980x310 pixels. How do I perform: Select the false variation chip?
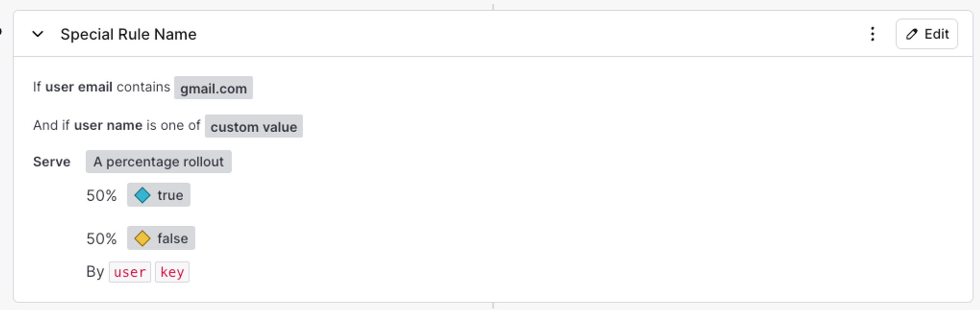point(161,238)
